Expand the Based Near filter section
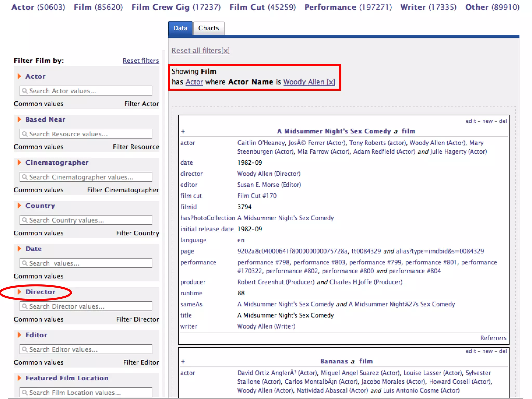This screenshot has height=399, width=532. point(19,119)
